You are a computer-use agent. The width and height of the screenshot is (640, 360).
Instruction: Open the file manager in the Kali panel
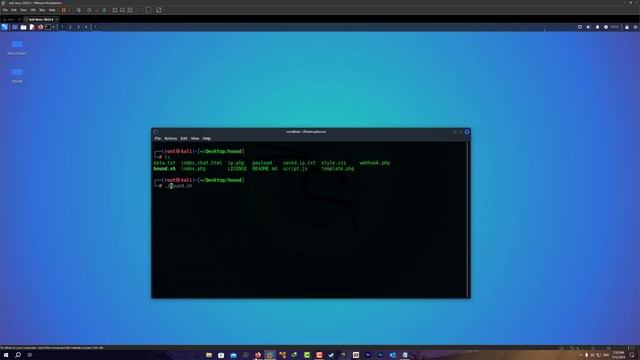click(23, 27)
